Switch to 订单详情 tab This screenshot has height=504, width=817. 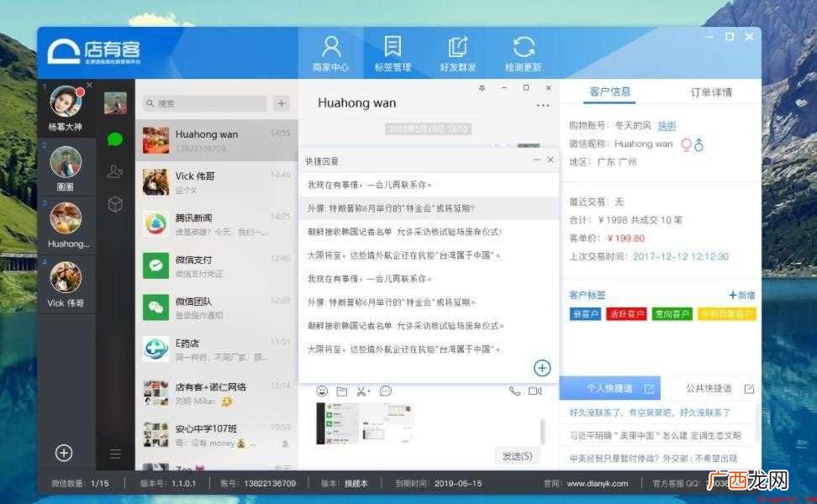(x=711, y=92)
